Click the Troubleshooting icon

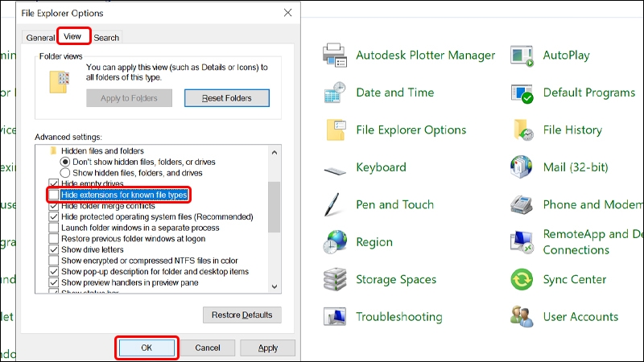pos(335,316)
